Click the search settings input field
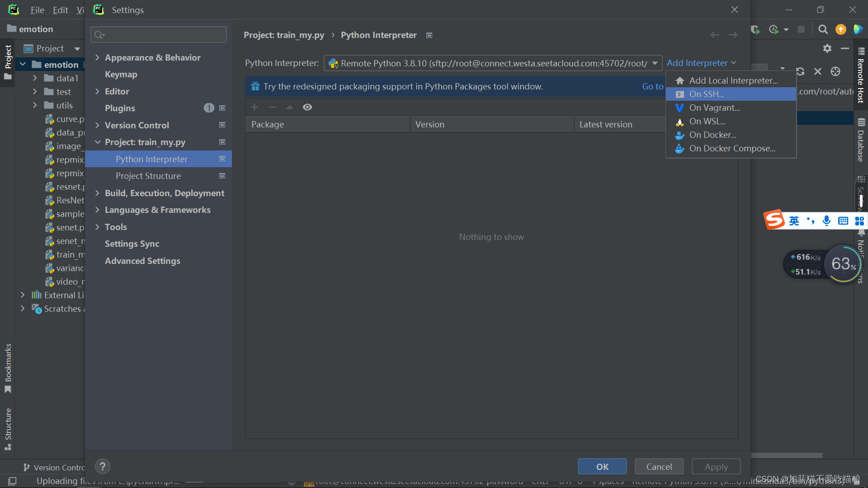 click(x=158, y=34)
